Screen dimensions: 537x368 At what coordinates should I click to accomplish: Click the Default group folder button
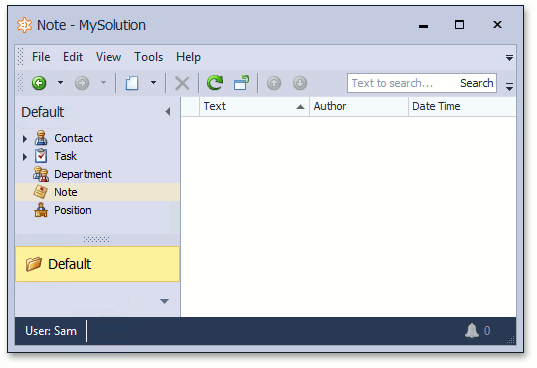(98, 264)
